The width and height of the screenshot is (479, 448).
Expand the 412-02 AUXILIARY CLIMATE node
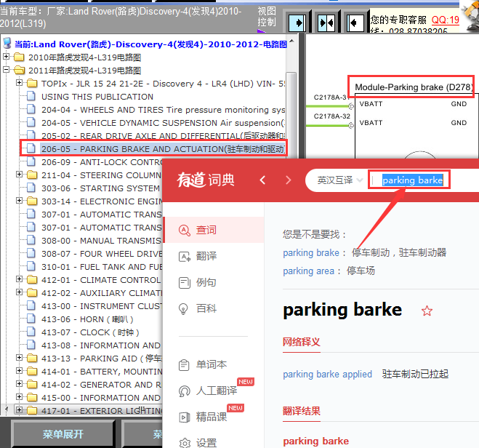click(19, 292)
